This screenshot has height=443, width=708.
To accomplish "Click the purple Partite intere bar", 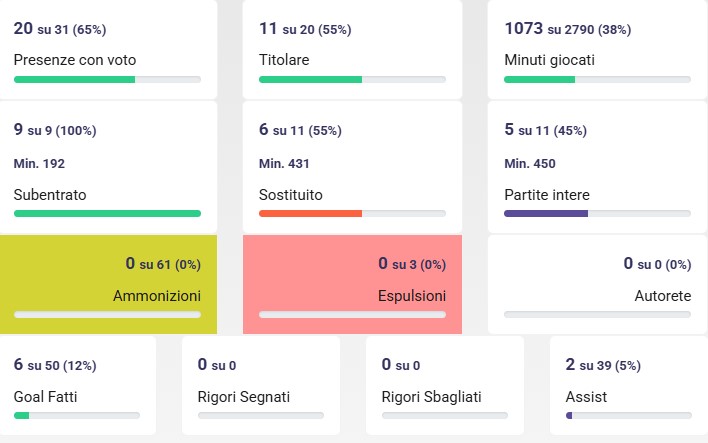I will pyautogui.click(x=597, y=213).
